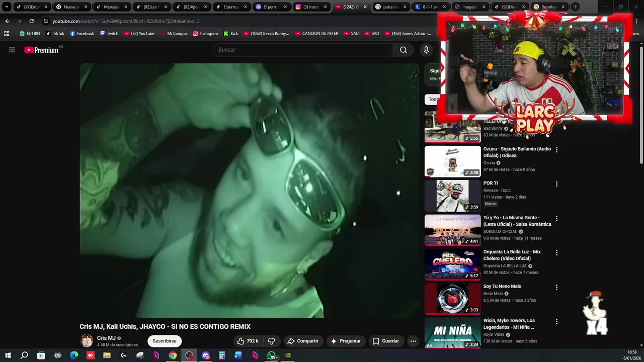Open the FUTBIN bookmark
The width and height of the screenshot is (644, 362).
(x=30, y=34)
